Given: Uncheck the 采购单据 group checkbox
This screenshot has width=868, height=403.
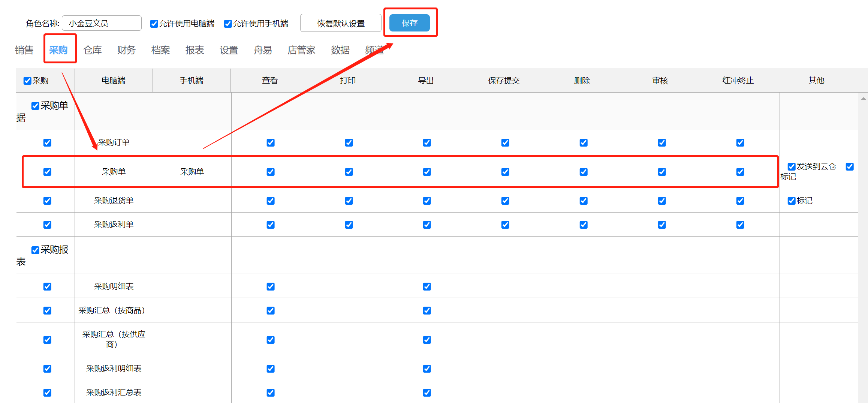Looking at the screenshot, I should click(x=35, y=106).
